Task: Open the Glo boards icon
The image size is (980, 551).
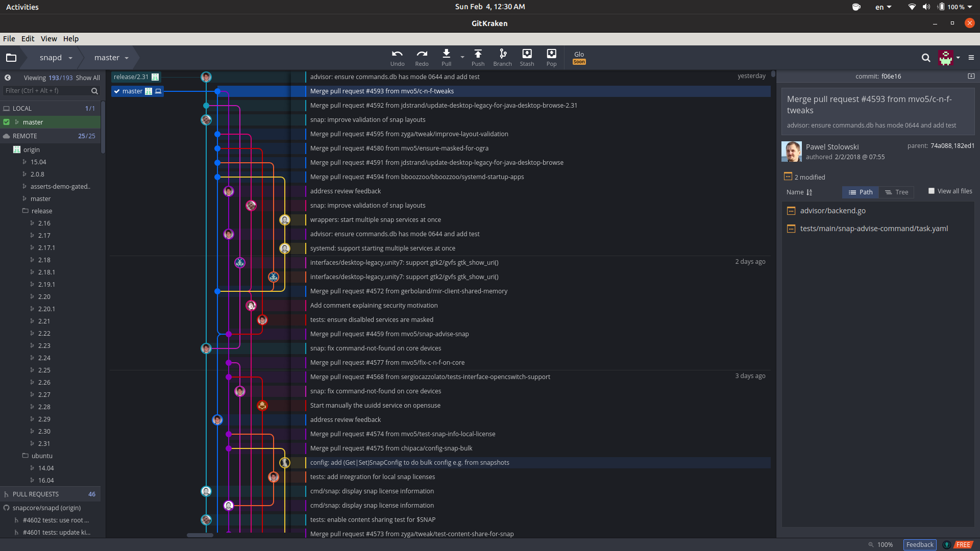Action: (579, 58)
